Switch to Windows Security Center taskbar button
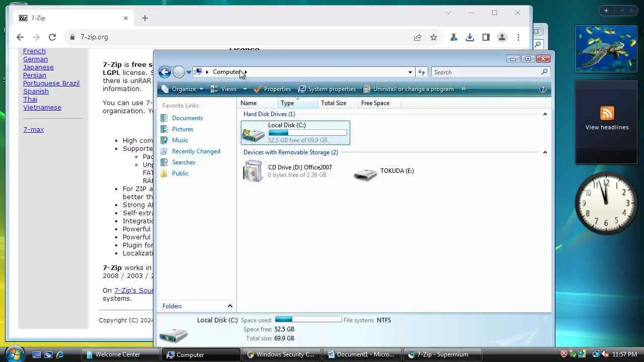Image resolution: width=644 pixels, height=362 pixels. pos(281,354)
